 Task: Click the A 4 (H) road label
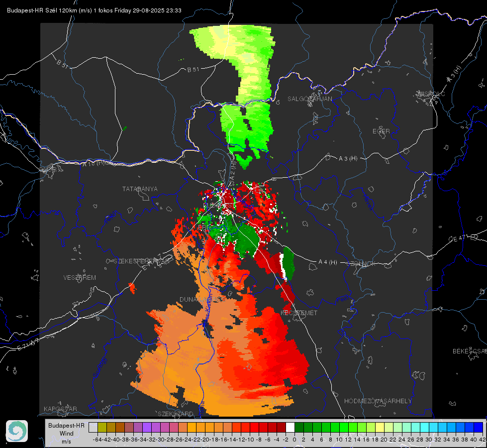click(328, 262)
